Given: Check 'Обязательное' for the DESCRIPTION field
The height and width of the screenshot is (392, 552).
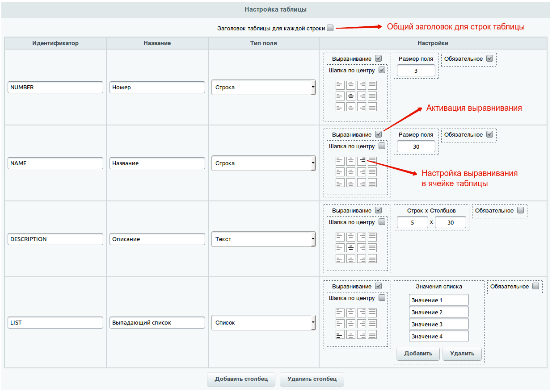Looking at the screenshot, I should coord(520,210).
